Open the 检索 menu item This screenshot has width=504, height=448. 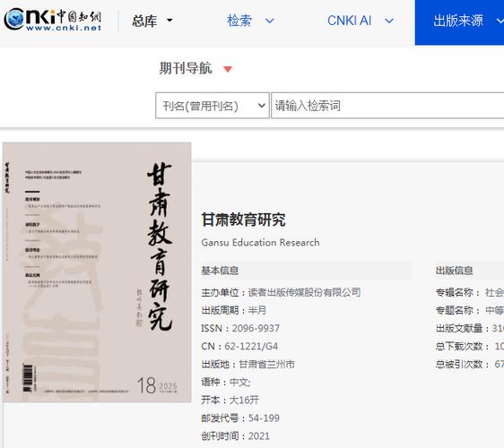[x=239, y=21]
